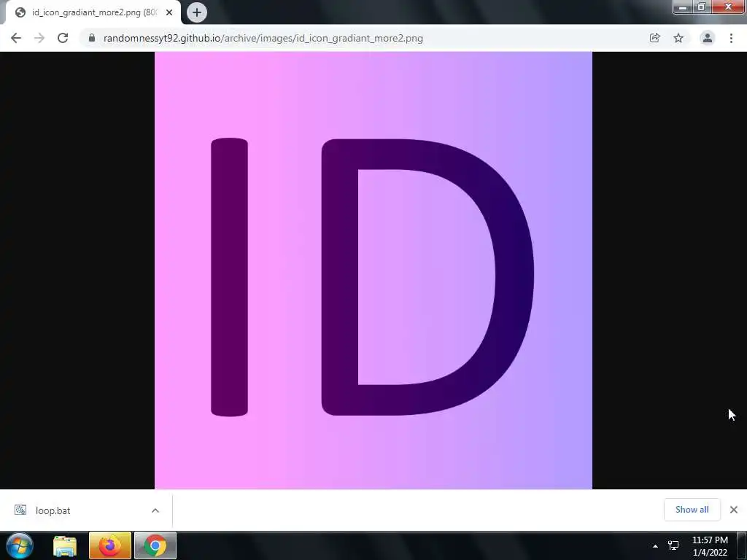This screenshot has width=747, height=560.
Task: Close the id_icon_gradiant_more2.png tab
Action: click(x=169, y=12)
